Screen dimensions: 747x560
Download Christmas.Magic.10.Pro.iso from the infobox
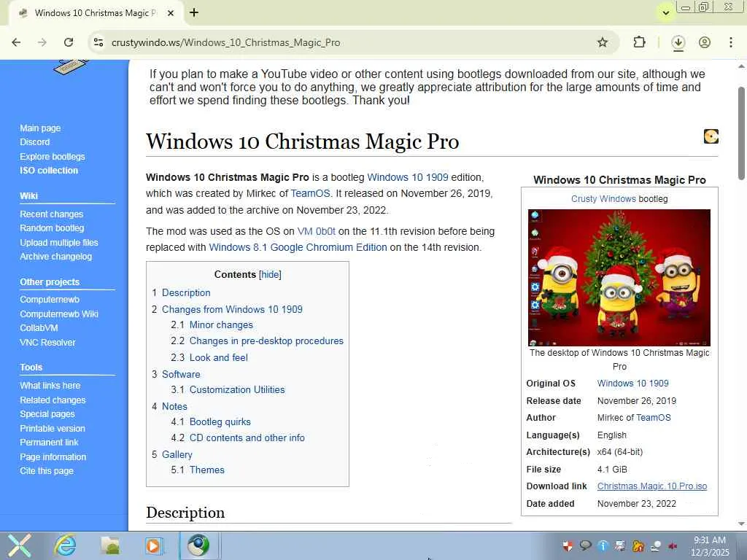click(x=652, y=486)
